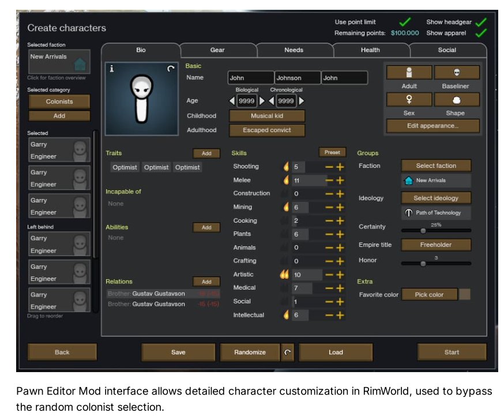
Task: Select the Adult life stage icon button
Action: 409,72
